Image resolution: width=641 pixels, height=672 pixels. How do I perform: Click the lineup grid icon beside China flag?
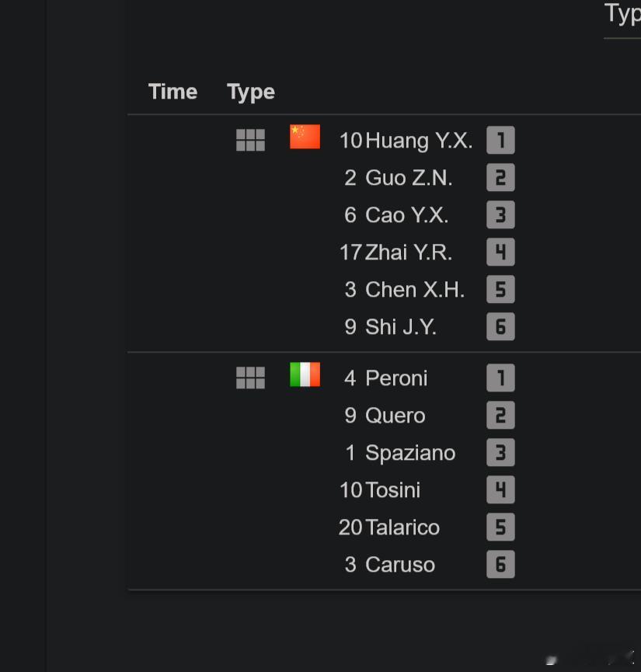click(250, 140)
